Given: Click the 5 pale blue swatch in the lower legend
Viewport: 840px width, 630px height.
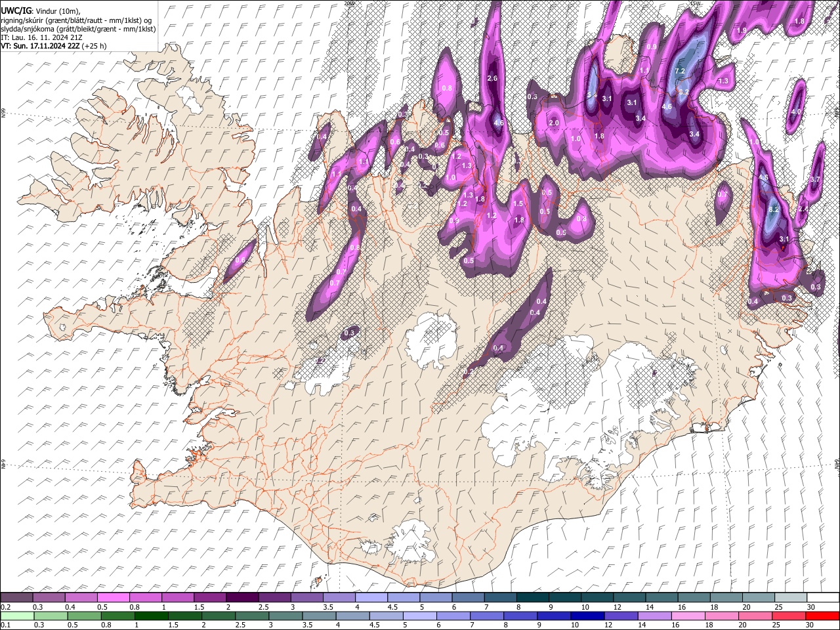Looking at the screenshot, I should coord(419,616).
